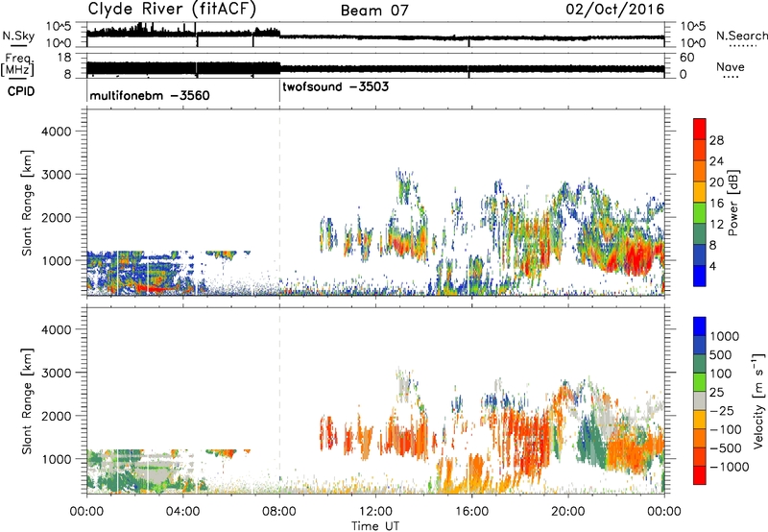This screenshot has height=532, width=768.
Task: Click the date '02/Oct/2016'
Action: tap(615, 10)
